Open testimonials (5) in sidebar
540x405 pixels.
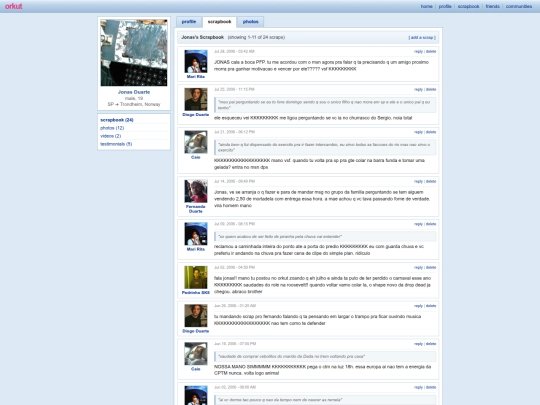click(116, 144)
